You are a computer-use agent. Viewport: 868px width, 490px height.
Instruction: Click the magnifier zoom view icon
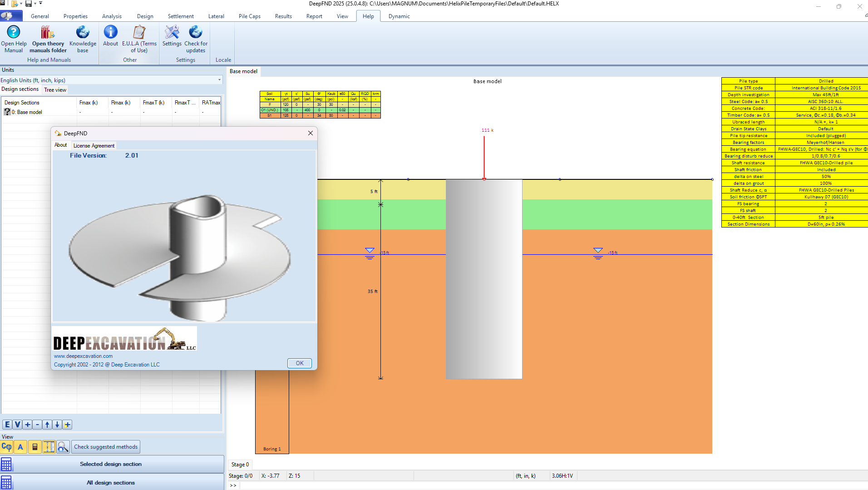(x=63, y=447)
